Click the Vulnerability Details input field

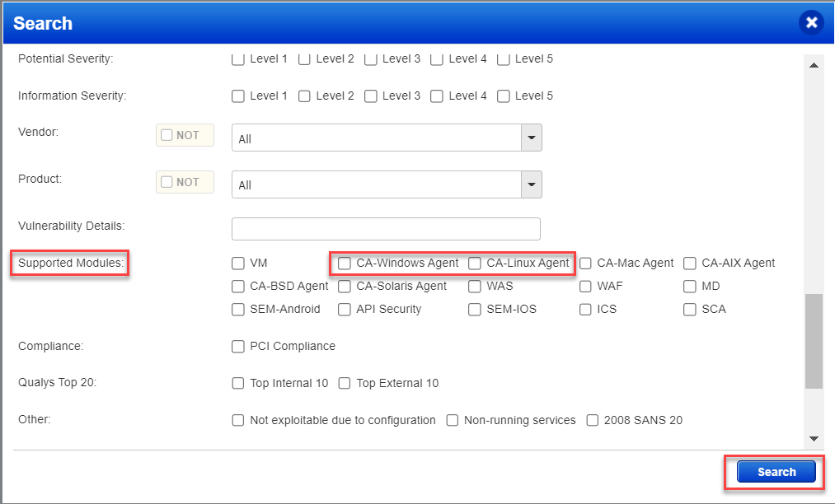[x=385, y=228]
